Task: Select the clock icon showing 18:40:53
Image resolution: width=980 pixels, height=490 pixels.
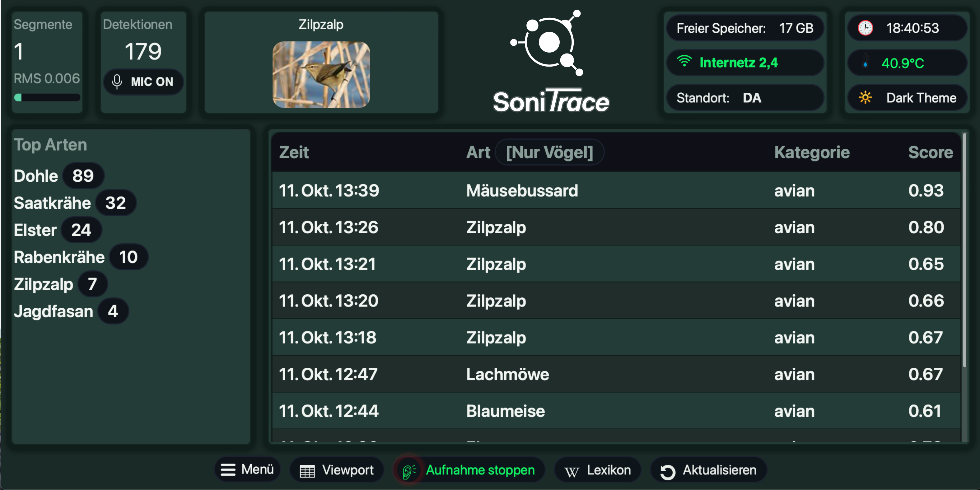Action: pos(866,28)
